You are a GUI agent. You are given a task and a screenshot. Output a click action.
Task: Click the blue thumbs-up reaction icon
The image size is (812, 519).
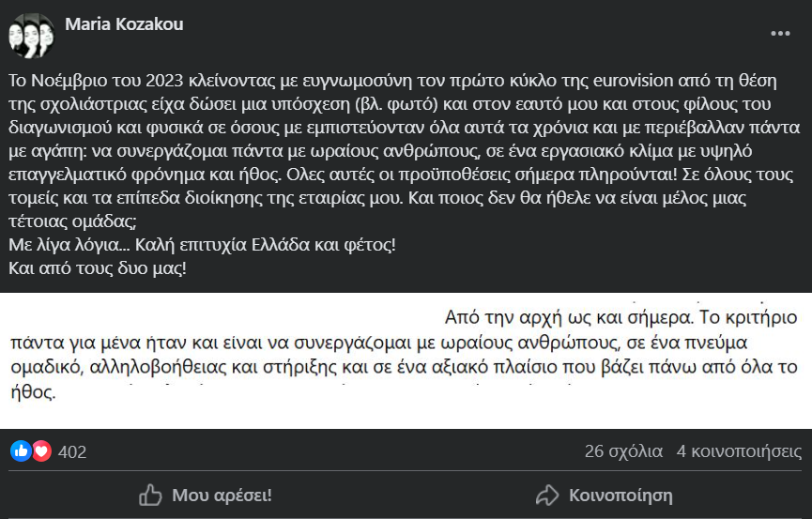[x=21, y=451]
